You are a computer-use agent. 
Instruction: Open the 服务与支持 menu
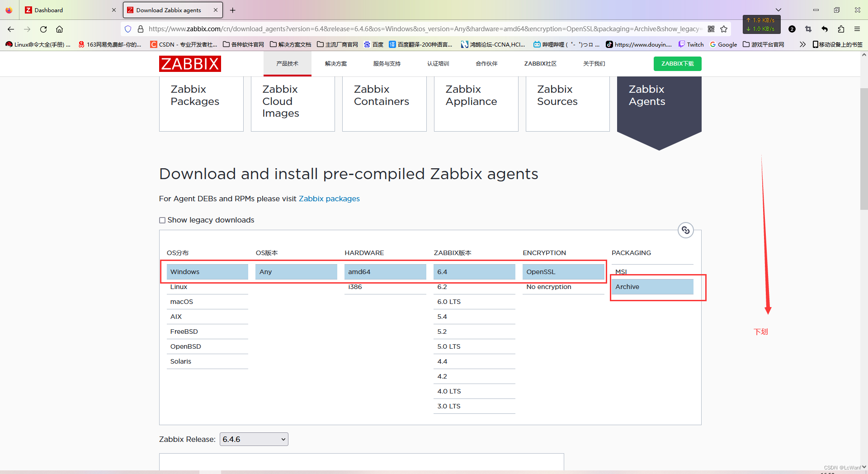[x=387, y=64]
